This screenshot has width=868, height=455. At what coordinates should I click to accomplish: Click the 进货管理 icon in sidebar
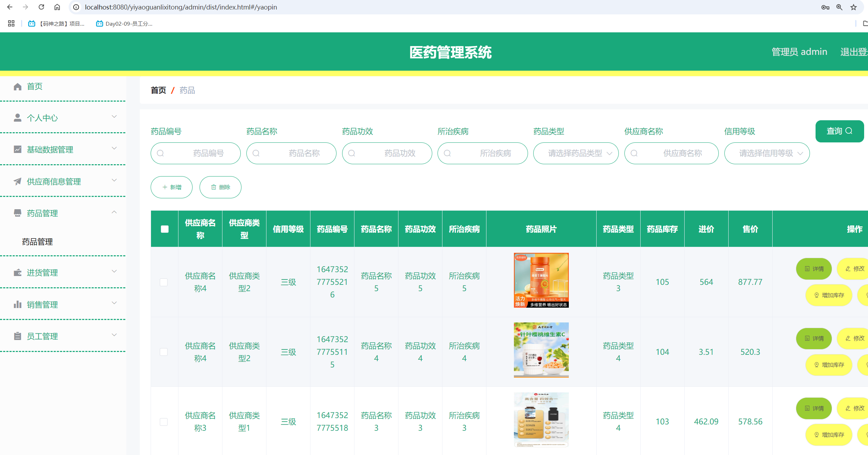tap(17, 273)
